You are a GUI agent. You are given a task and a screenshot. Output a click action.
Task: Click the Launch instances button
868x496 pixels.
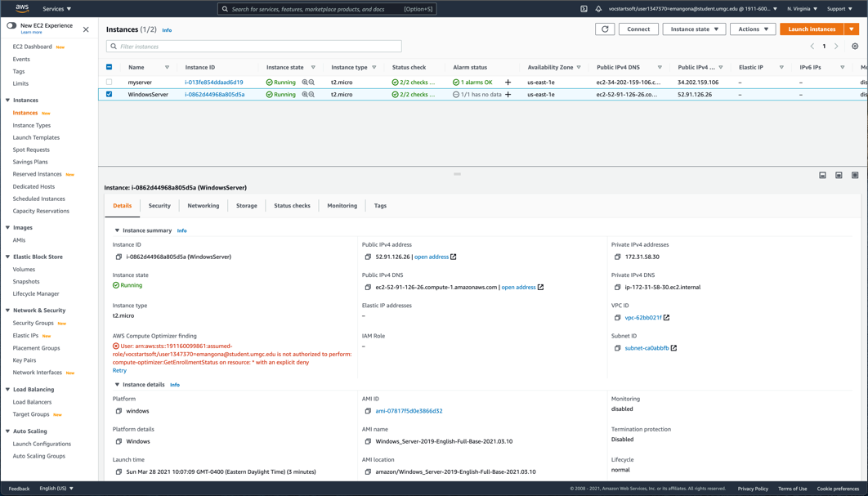812,29
